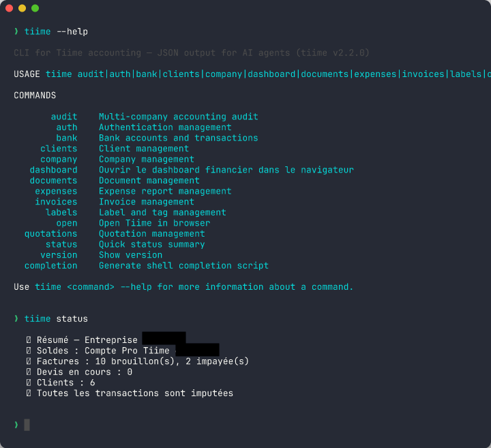Click the 'dashboard' command in the commands list
The image size is (491, 448).
[x=53, y=170]
